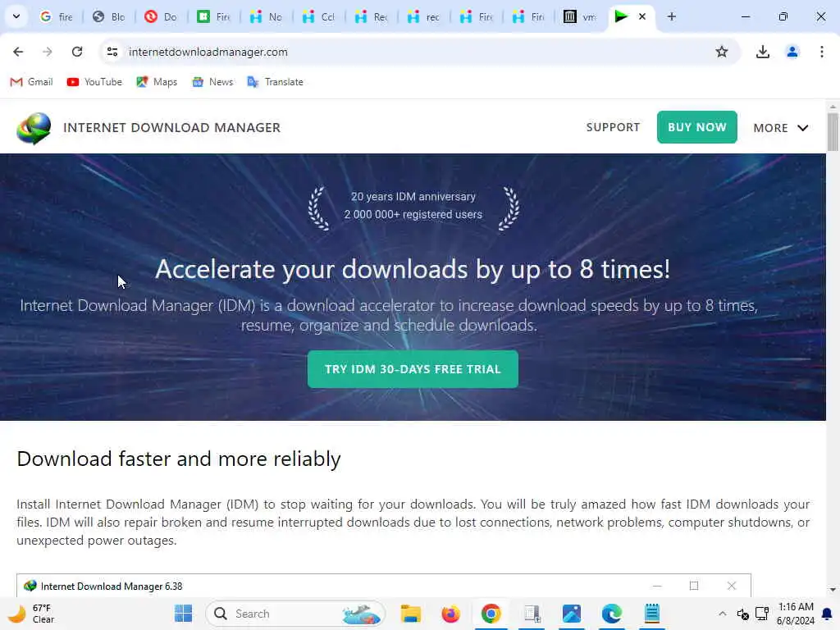Open the Notepad taskbar icon
The width and height of the screenshot is (840, 630).
651,614
